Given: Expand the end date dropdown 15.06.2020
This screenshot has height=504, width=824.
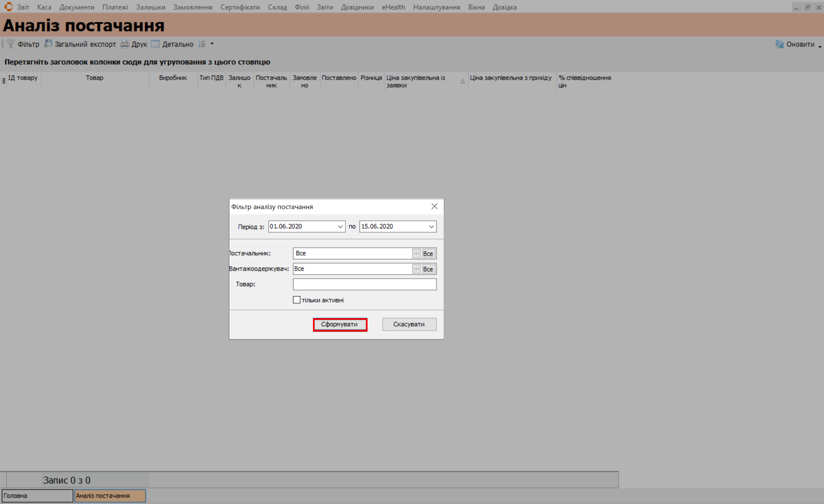Looking at the screenshot, I should tap(431, 227).
